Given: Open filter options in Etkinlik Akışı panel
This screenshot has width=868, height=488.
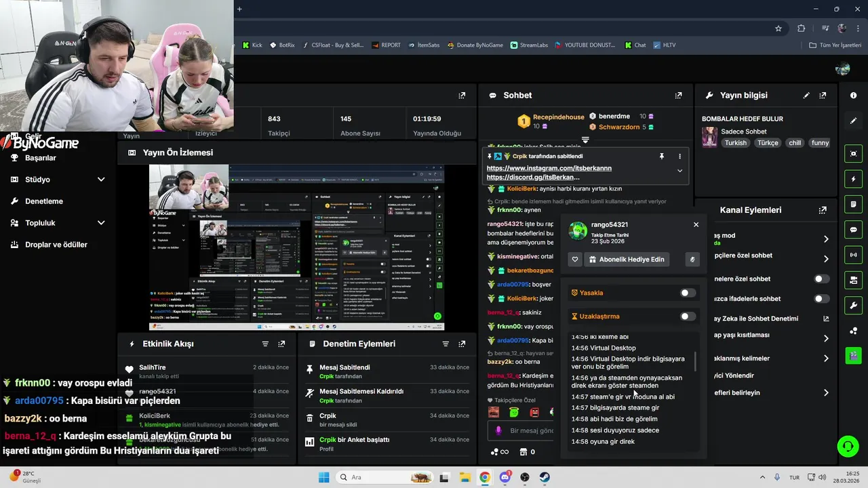Looking at the screenshot, I should click(x=265, y=344).
